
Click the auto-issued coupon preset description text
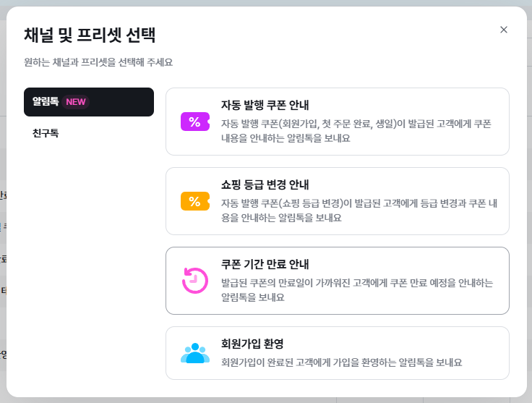pos(356,131)
